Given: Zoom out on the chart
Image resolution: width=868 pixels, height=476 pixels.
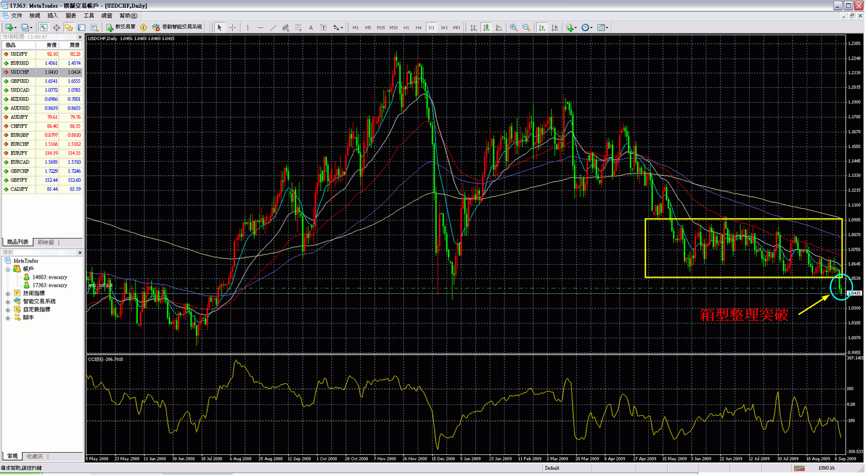Looking at the screenshot, I should (x=526, y=27).
